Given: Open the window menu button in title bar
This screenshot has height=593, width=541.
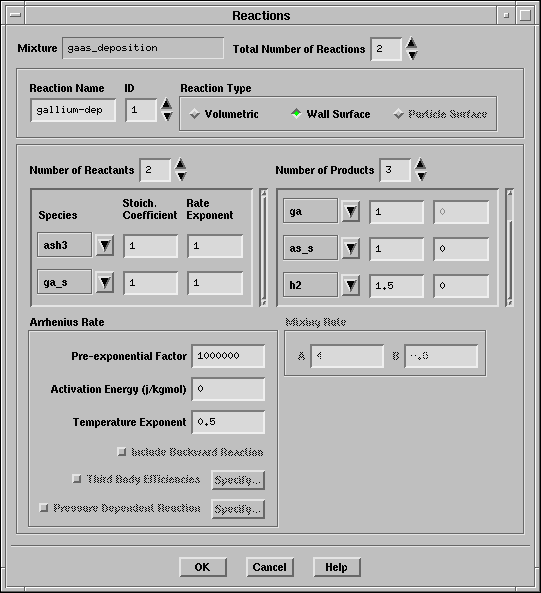Looking at the screenshot, I should (x=15, y=15).
